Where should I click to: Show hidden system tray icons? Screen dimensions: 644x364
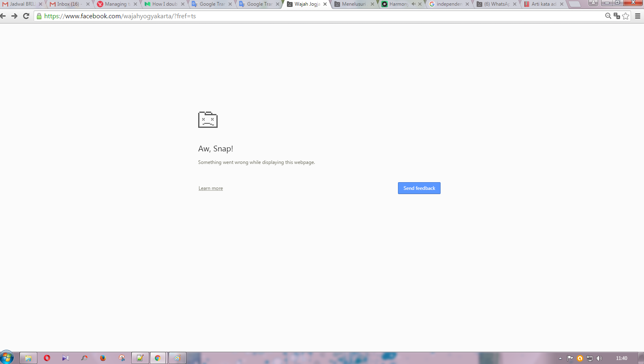click(561, 358)
